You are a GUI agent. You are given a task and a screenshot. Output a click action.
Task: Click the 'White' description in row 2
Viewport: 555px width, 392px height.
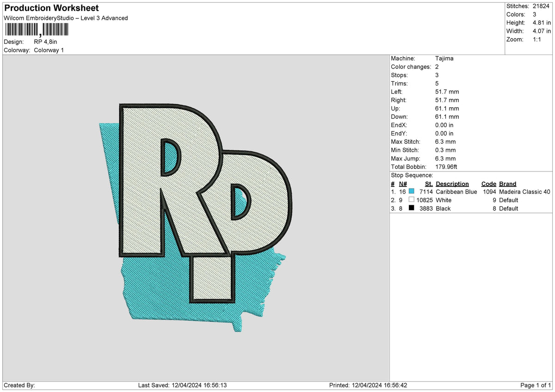(x=444, y=200)
